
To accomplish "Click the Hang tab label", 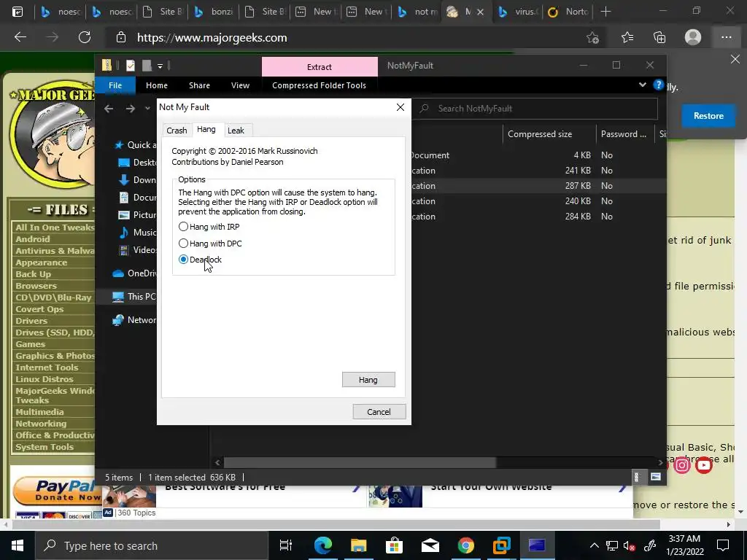I will coord(206,130).
